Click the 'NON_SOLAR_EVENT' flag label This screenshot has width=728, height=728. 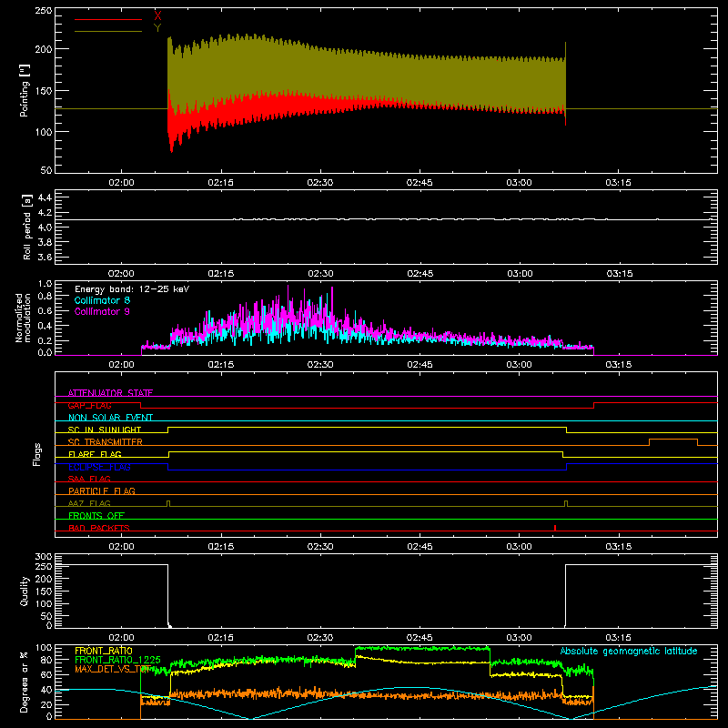[x=110, y=418]
